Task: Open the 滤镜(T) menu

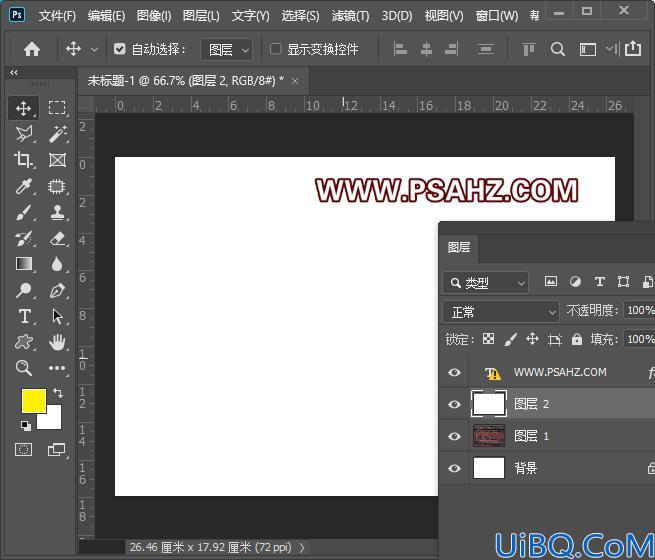Action: [x=350, y=16]
